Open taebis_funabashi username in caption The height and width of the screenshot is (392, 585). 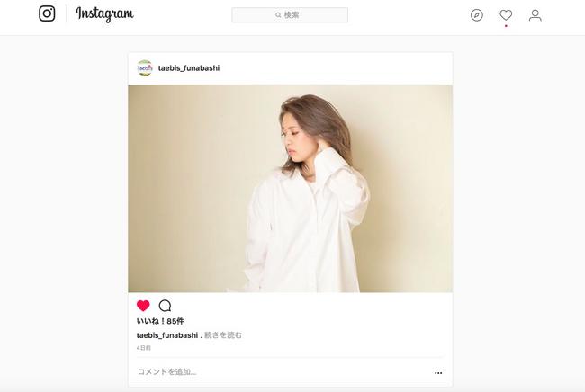point(167,335)
